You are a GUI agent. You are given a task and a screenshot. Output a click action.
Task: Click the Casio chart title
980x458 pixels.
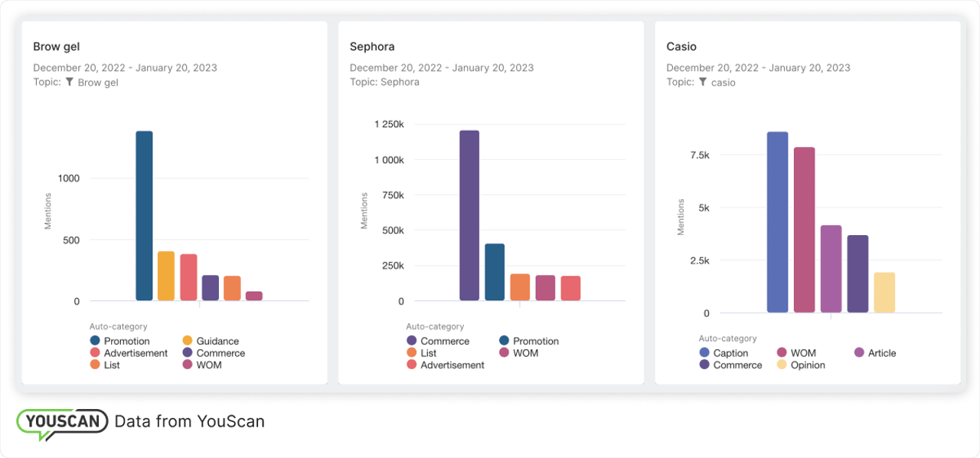coord(681,47)
